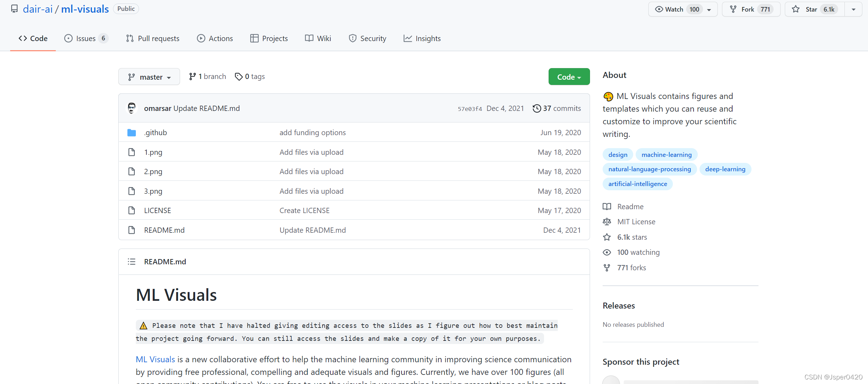
Task: Open the green Code dropdown button
Action: pyautogui.click(x=569, y=77)
